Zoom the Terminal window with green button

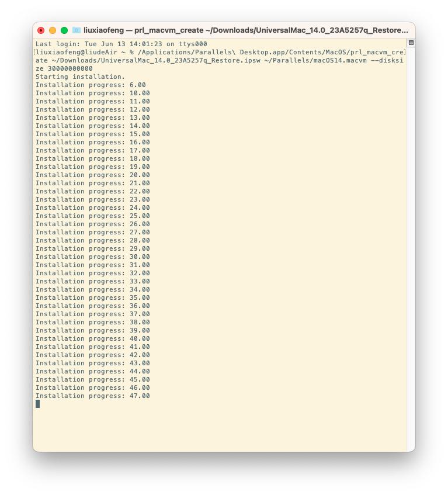click(x=64, y=30)
